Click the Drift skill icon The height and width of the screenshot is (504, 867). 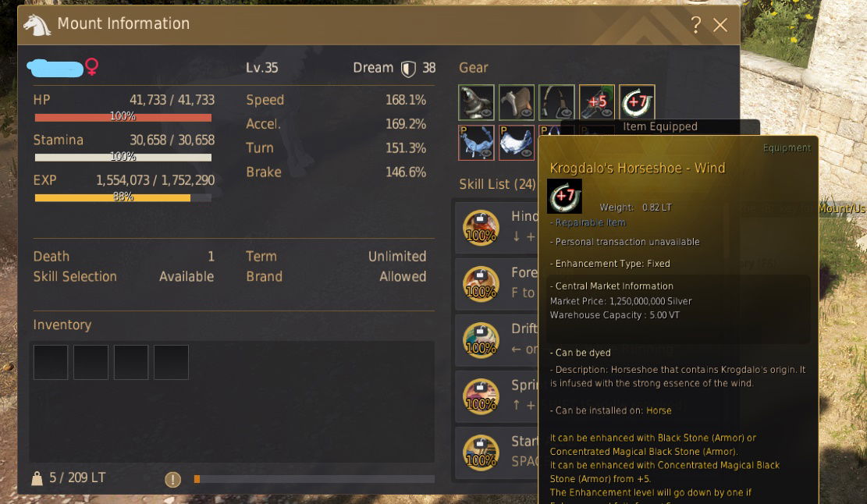click(x=481, y=340)
